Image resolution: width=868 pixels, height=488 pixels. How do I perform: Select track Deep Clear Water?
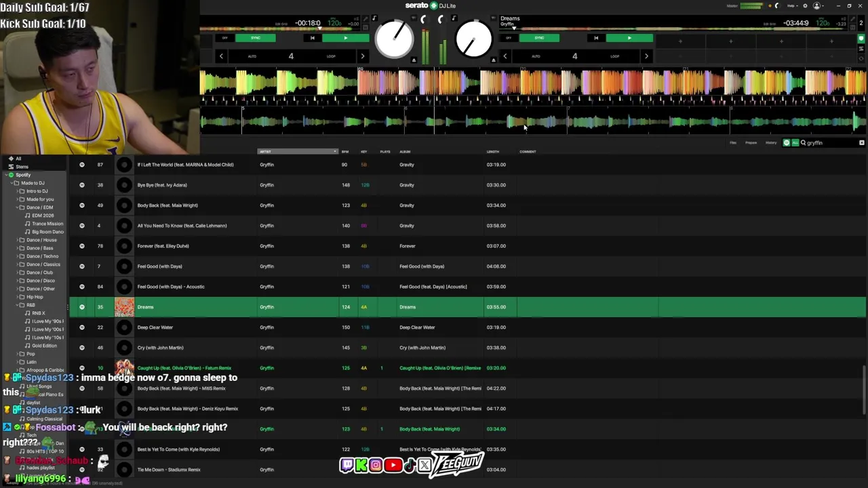pyautogui.click(x=155, y=327)
